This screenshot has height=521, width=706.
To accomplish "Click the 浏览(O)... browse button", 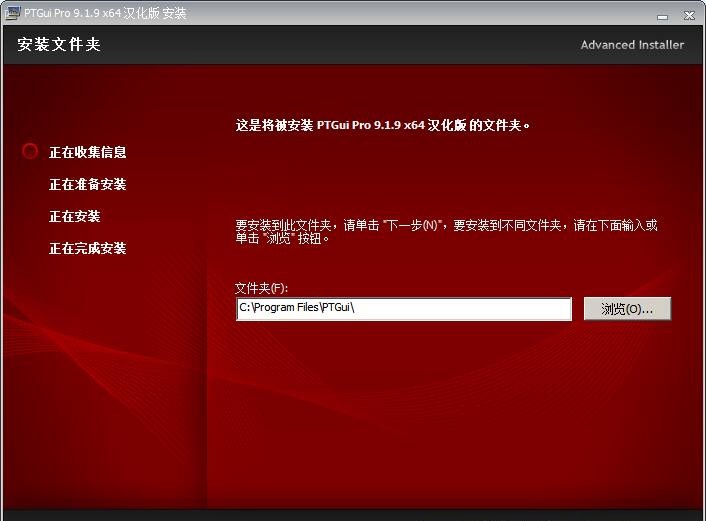I will [627, 309].
